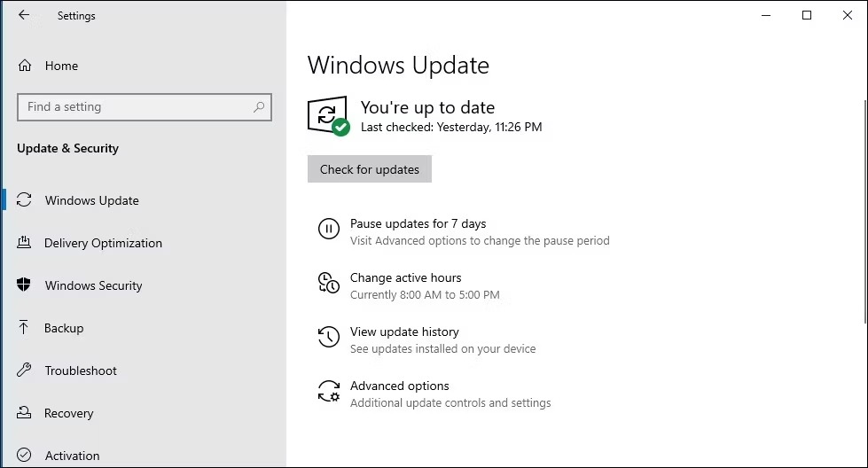Click the Delivery Optimization sidebar icon
Viewport: 868px width, 468px height.
[24, 242]
